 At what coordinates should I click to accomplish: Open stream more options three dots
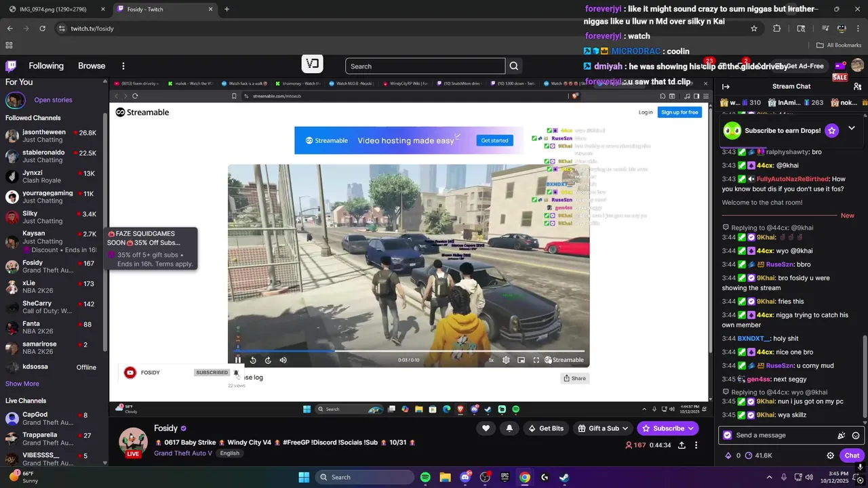pos(696,445)
